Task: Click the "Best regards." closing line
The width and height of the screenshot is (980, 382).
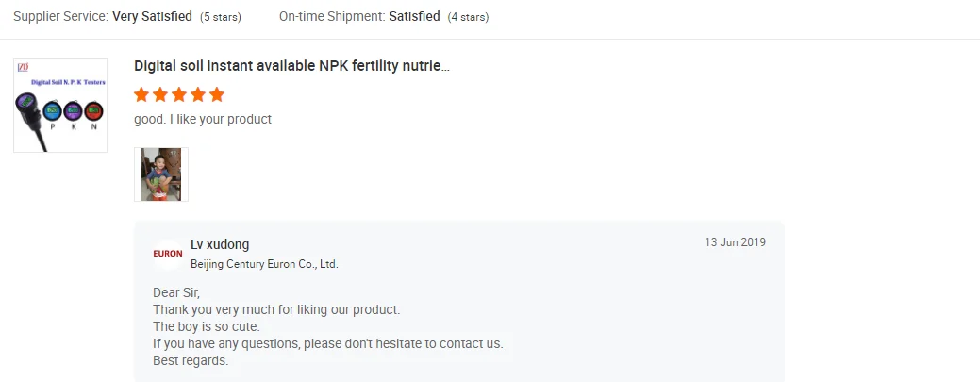Action: (191, 360)
